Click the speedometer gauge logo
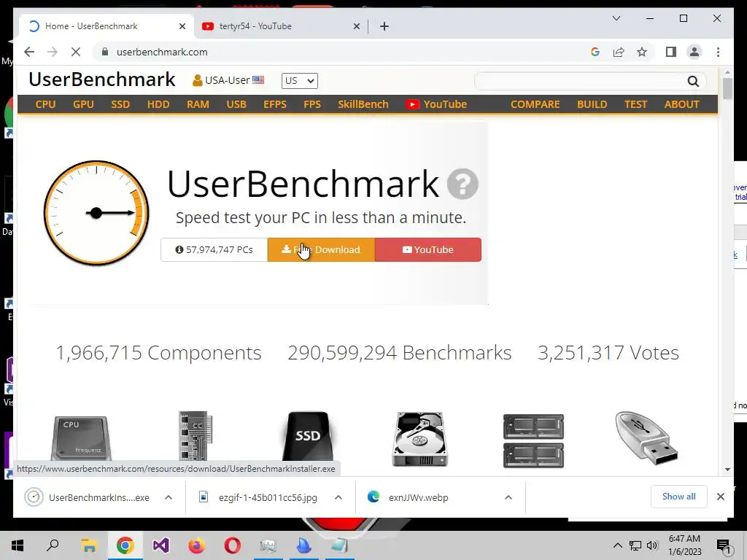 [96, 213]
